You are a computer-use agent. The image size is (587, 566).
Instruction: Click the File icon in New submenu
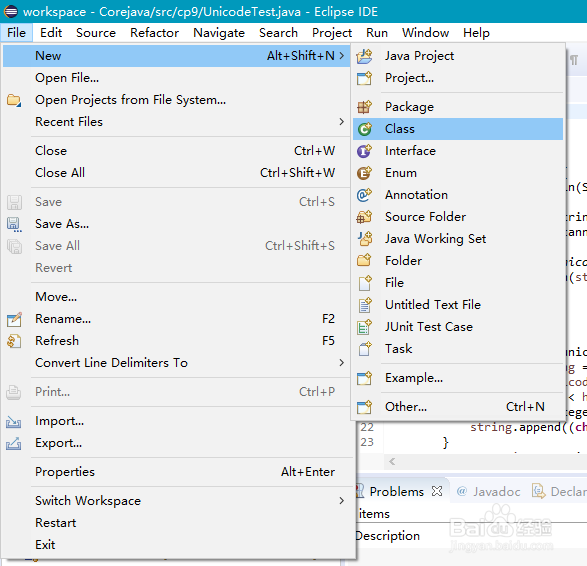365,283
